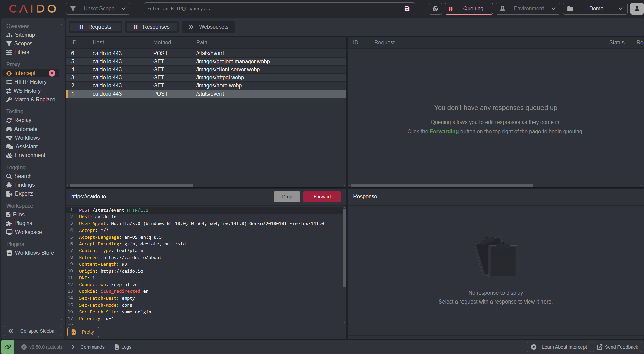Click Collapse Sidebar

tap(33, 331)
